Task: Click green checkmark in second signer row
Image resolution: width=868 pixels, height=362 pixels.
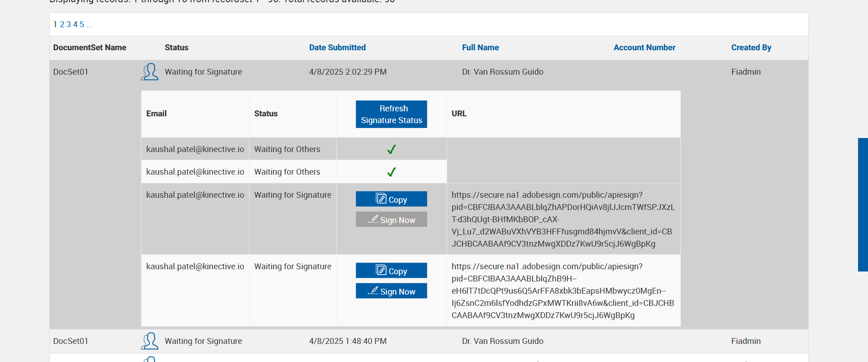Action: click(392, 172)
